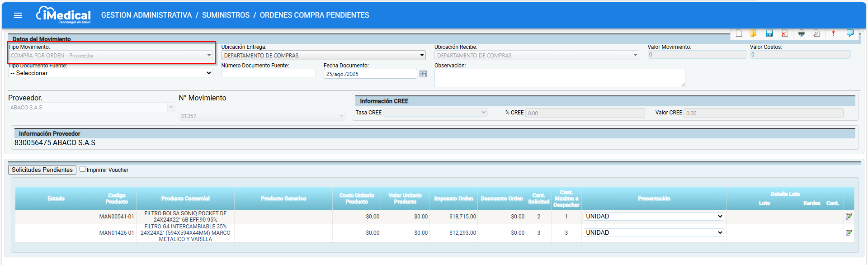Click the new blank document icon
The width and height of the screenshot is (868, 265).
pos(739,33)
